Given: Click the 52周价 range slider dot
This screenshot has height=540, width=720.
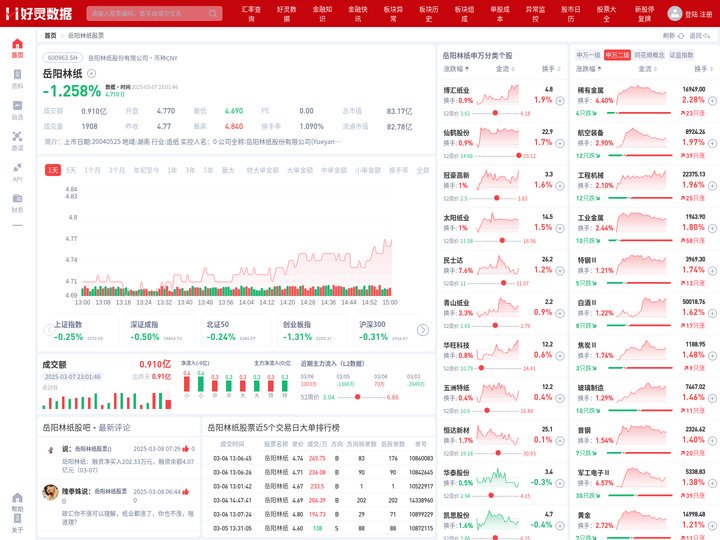Looking at the screenshot, I should [x=357, y=397].
